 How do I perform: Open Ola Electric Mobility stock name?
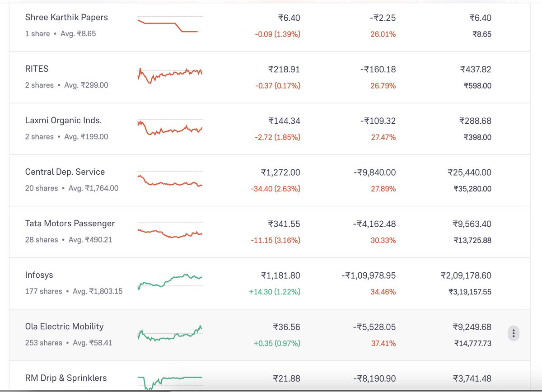65,327
